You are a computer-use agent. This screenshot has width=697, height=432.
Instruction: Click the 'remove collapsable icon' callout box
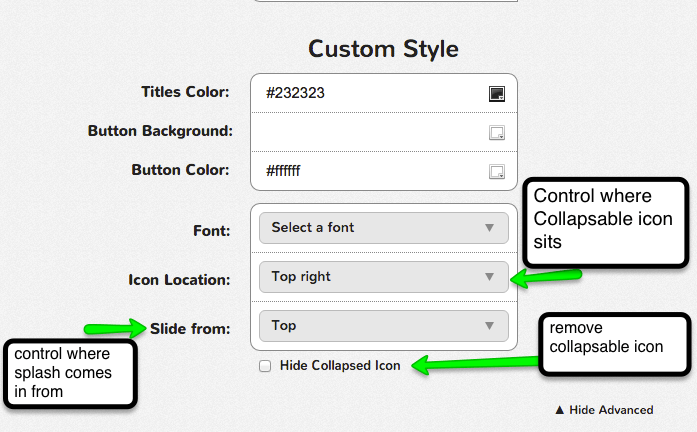pyautogui.click(x=614, y=344)
